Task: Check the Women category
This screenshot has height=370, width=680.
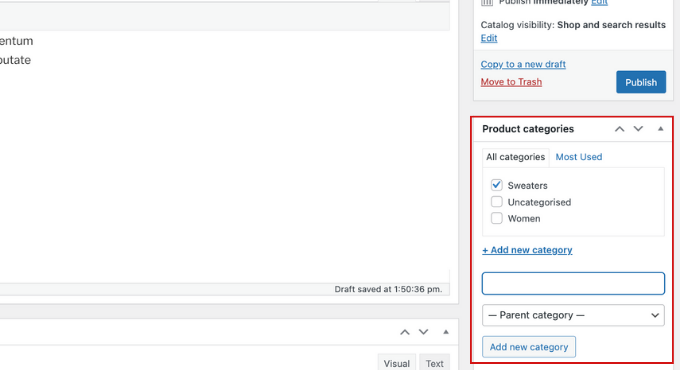Action: (x=497, y=218)
